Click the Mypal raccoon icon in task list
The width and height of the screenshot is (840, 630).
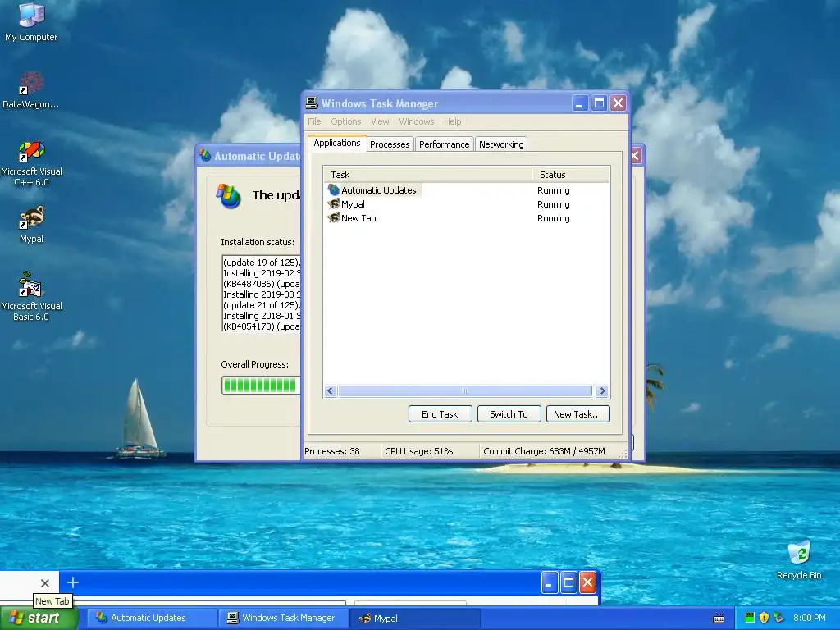[334, 204]
